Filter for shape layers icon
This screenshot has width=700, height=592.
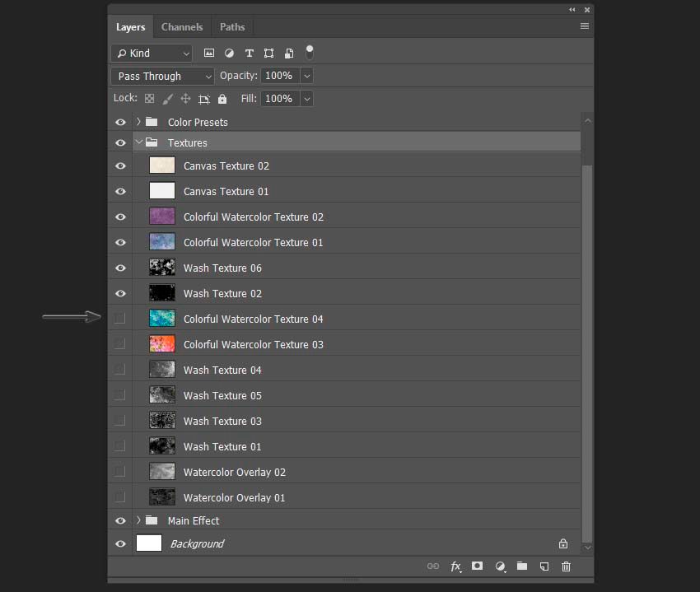(268, 54)
